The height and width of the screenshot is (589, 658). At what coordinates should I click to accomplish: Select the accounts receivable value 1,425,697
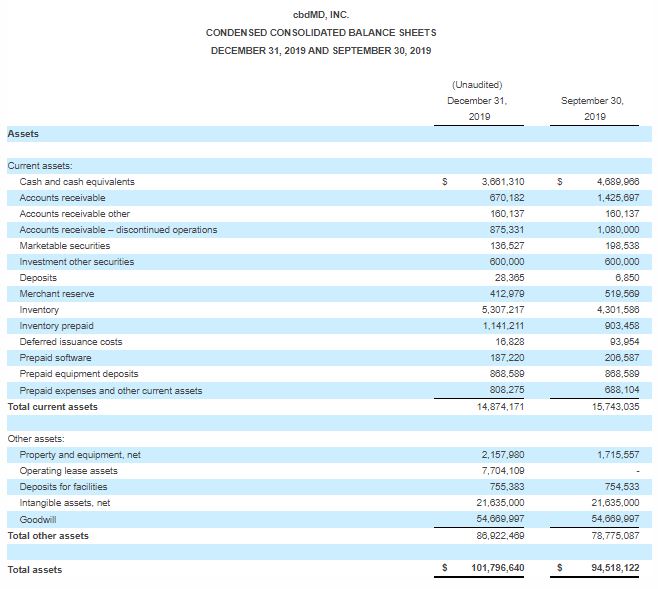click(x=616, y=198)
